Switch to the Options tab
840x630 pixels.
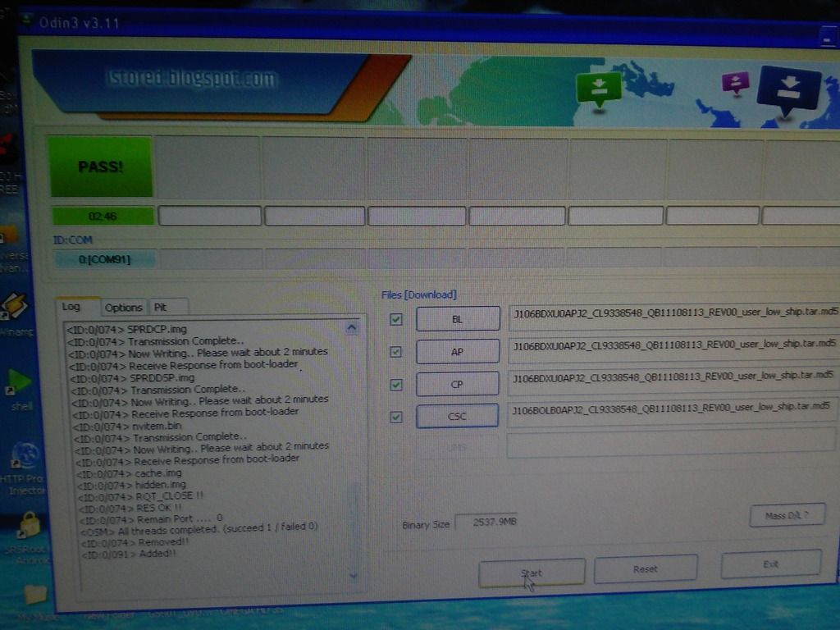tap(123, 308)
